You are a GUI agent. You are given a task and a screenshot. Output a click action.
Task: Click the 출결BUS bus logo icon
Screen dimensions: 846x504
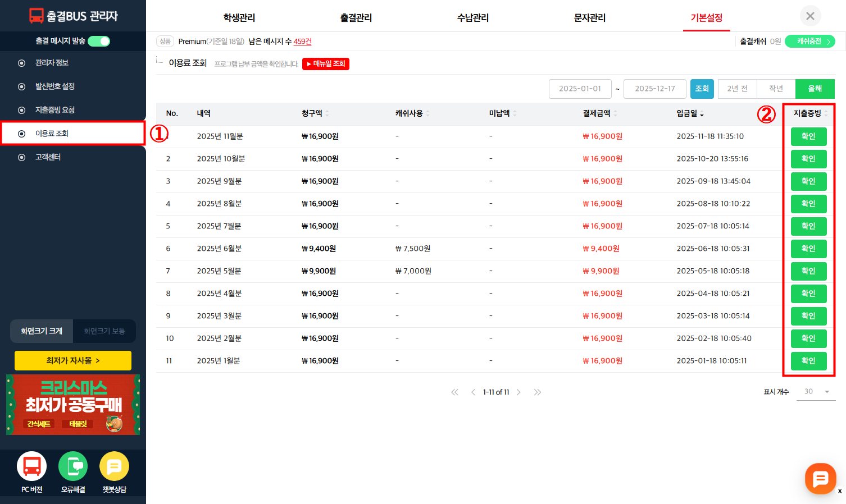click(37, 16)
